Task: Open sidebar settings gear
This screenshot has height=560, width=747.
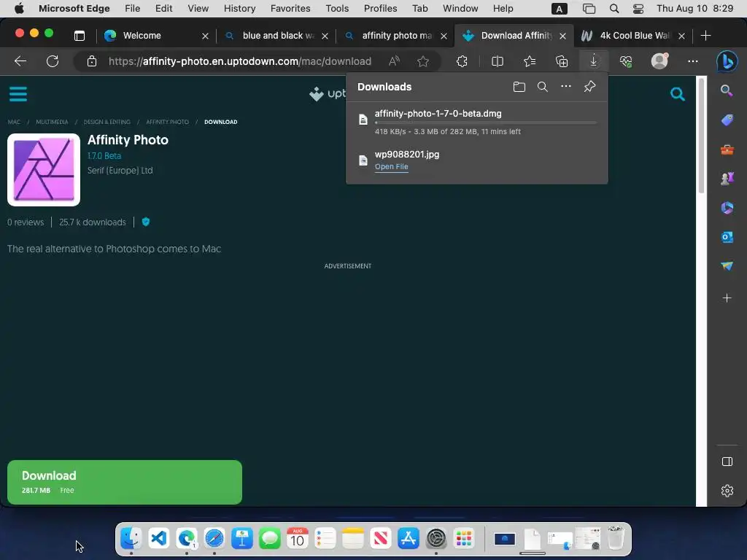Action: [x=727, y=491]
